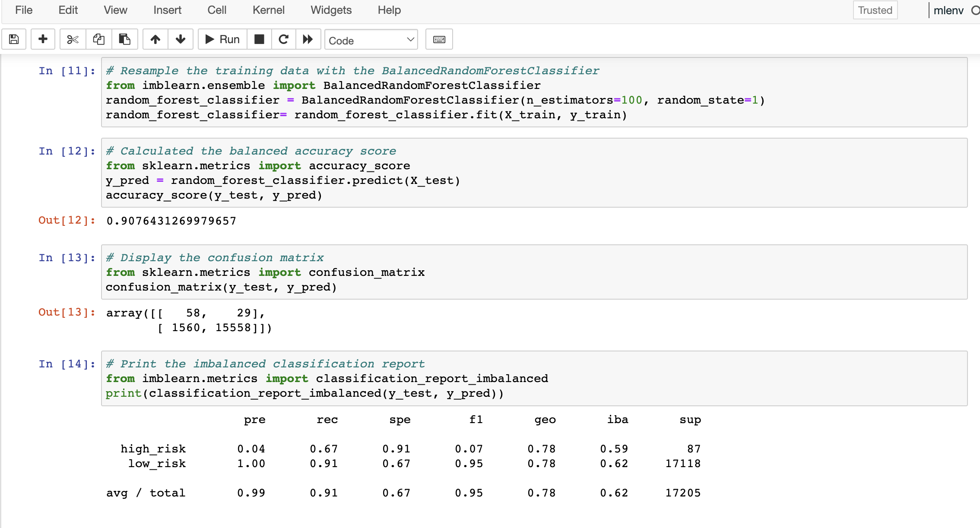The height and width of the screenshot is (528, 980).
Task: Move the selected cell down
Action: tap(180, 39)
